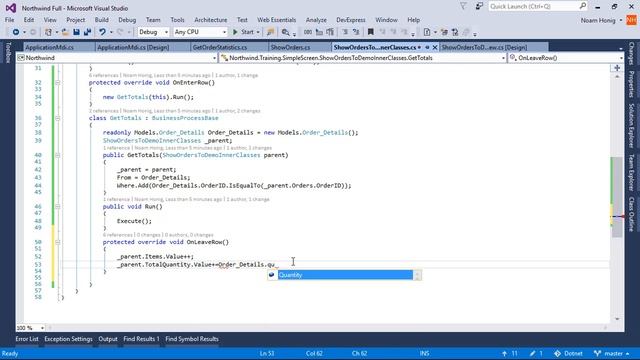The height and width of the screenshot is (360, 640).
Task: Click the notifications flag icon in title bar
Action: [x=463, y=7]
